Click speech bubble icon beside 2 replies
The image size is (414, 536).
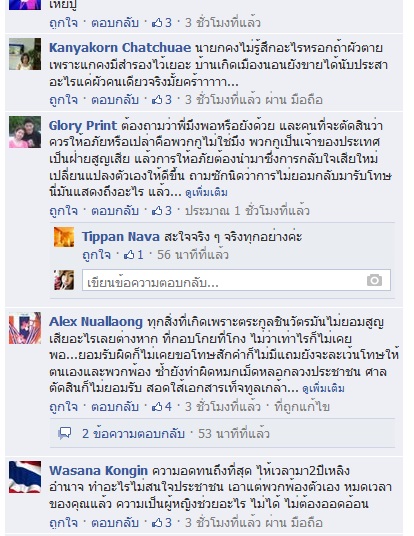coord(65,433)
